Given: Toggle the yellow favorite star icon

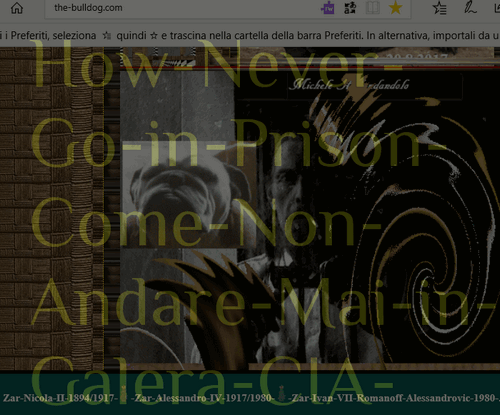Looking at the screenshot, I should pyautogui.click(x=395, y=8).
